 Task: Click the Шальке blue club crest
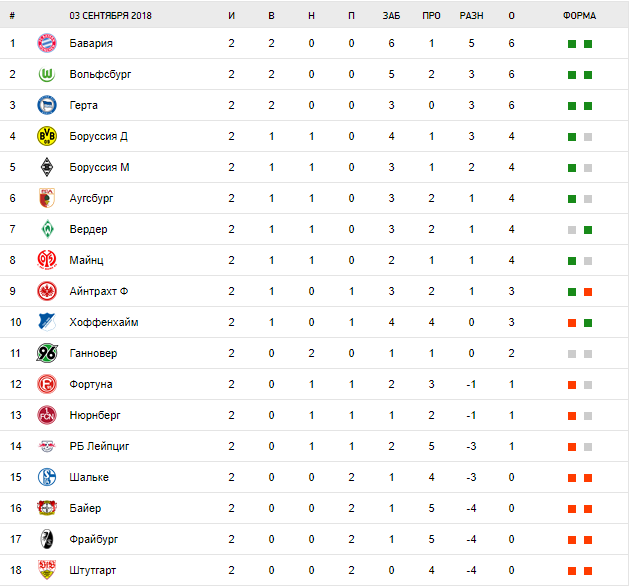pos(46,477)
